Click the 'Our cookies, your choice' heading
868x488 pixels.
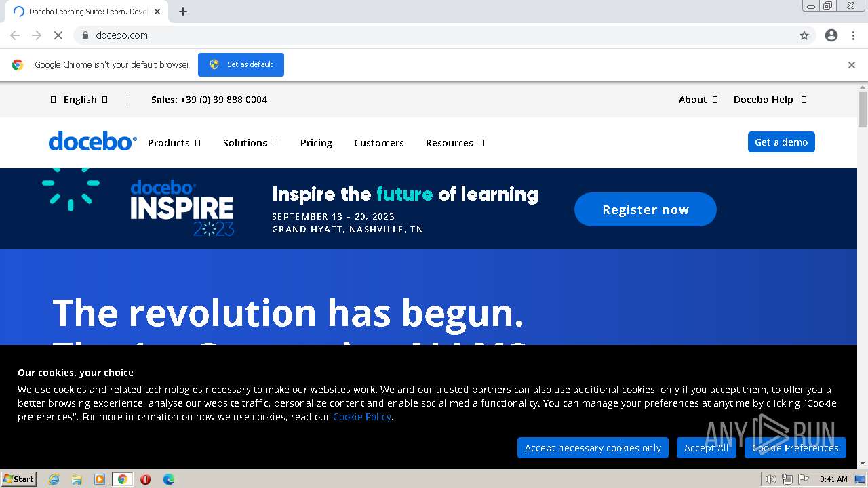(x=75, y=373)
